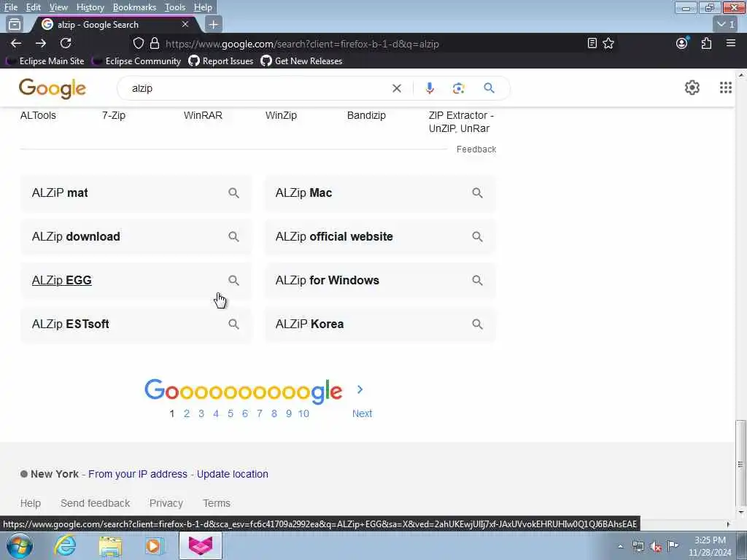Image resolution: width=747 pixels, height=560 pixels.
Task: Click Next to see more results
Action: point(362,413)
